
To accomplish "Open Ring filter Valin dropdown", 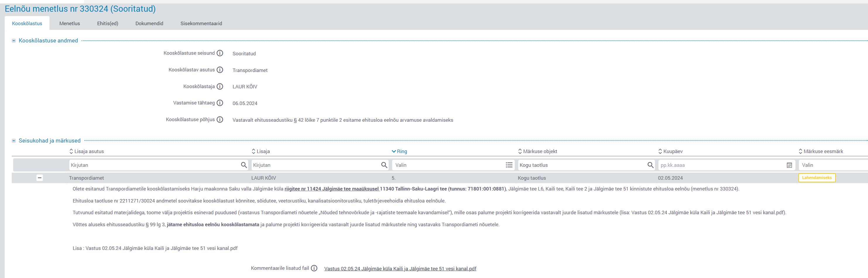I will (x=453, y=165).
